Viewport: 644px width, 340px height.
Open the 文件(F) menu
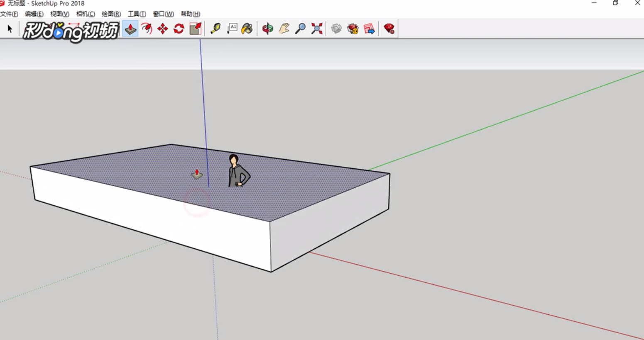click(x=8, y=14)
